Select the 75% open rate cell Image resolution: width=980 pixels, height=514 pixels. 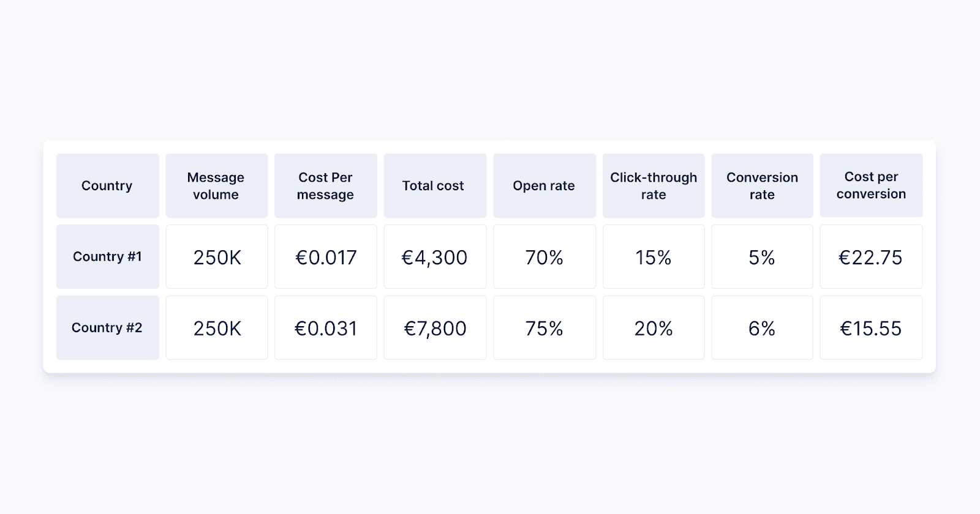point(544,328)
